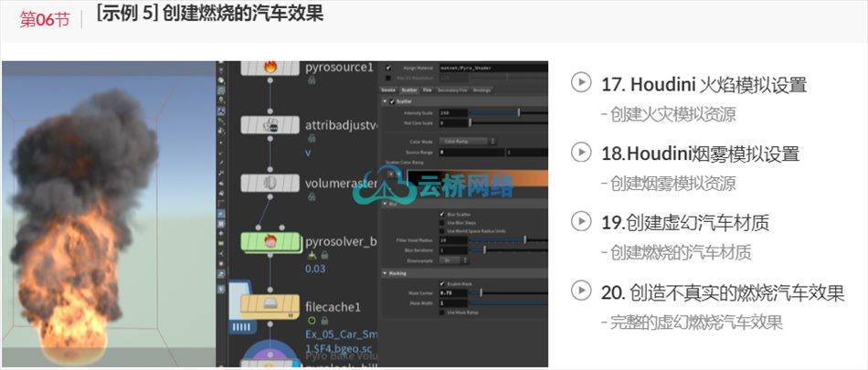Click lock icon under pyrosource1
Image resolution: width=868 pixels, height=370 pixels.
pos(312,80)
